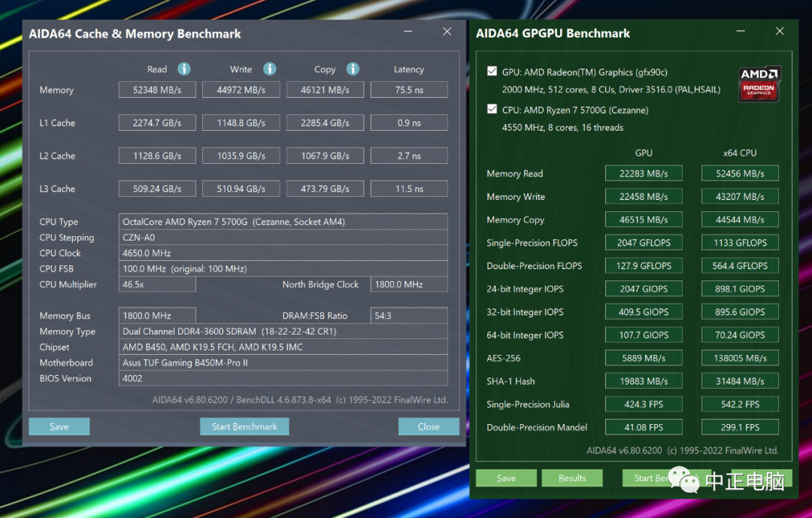Minimize the GPGPU Benchmark window
This screenshot has height=518, width=812.
pos(741,32)
